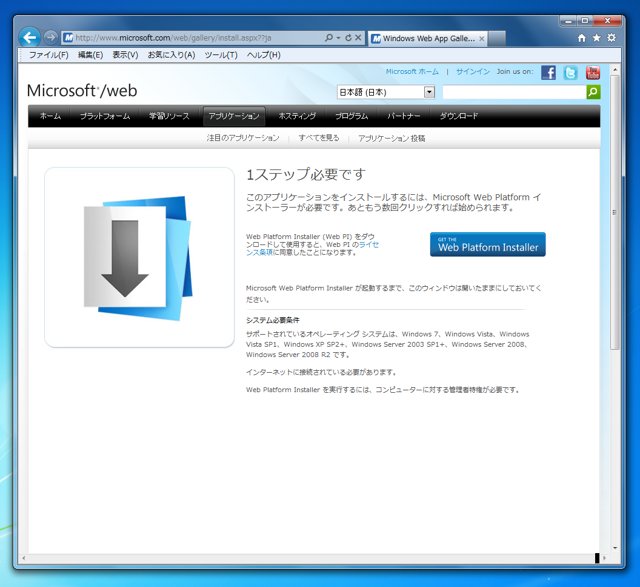Screen dimensions: 640x587
Task: Open a new blank tab
Action: tap(497, 38)
